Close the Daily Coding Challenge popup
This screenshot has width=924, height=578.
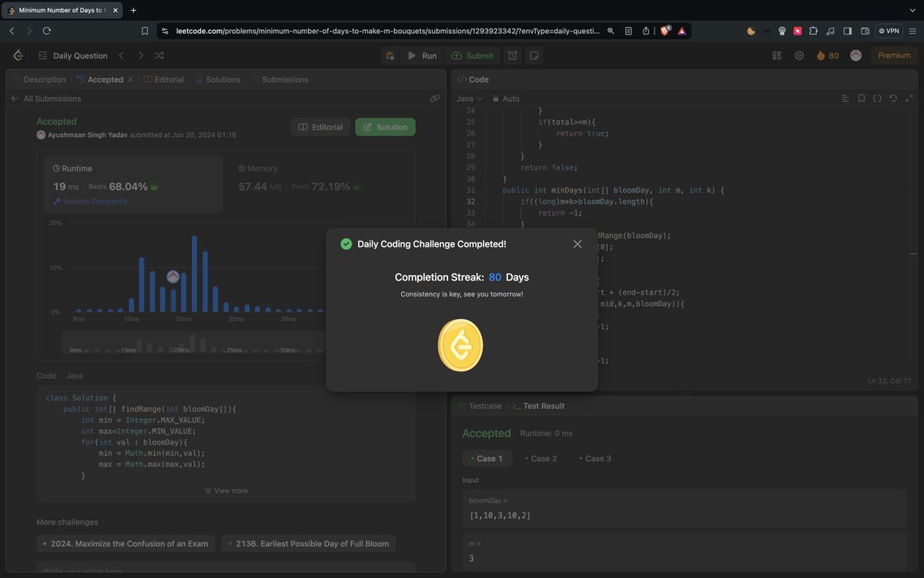point(577,244)
